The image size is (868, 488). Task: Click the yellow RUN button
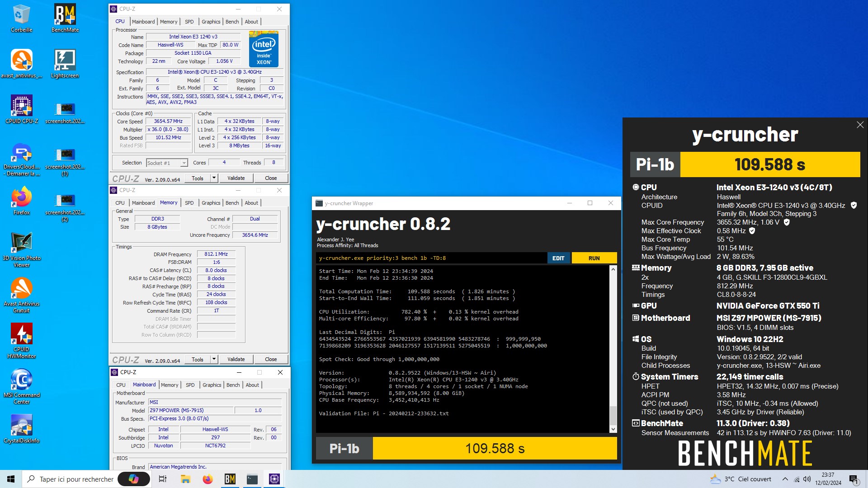(x=594, y=258)
